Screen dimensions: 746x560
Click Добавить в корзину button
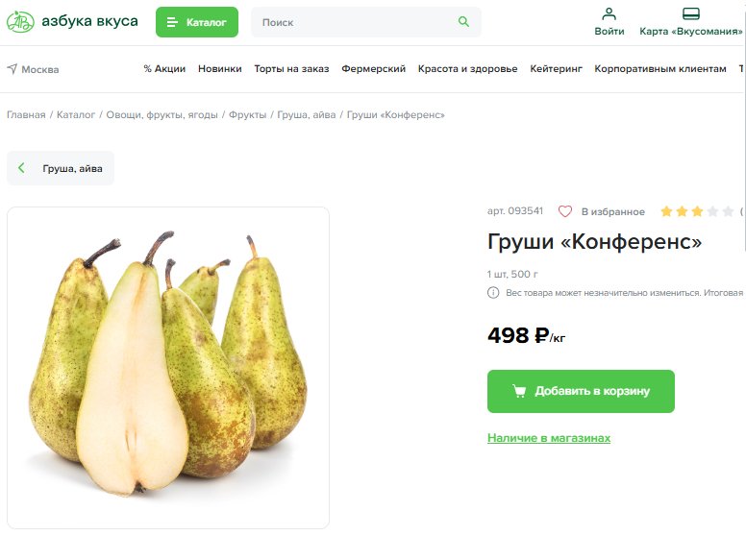581,391
